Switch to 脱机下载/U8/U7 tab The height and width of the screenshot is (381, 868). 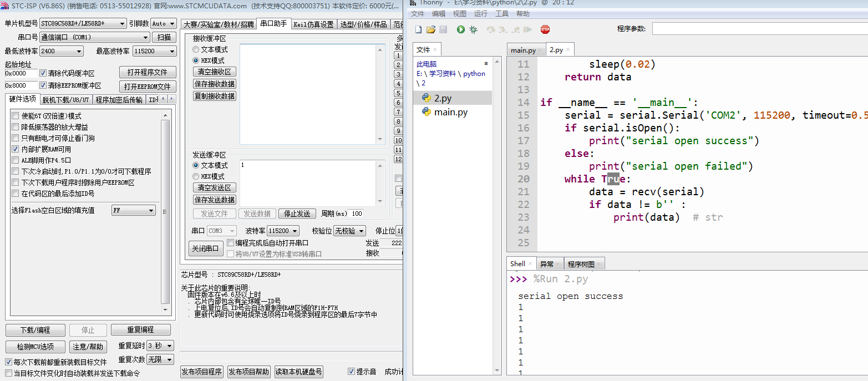66,100
